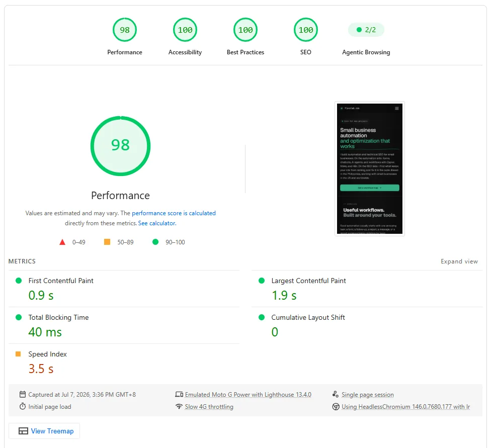
Task: Click the 'Initial page load' text
Action: coord(50,407)
